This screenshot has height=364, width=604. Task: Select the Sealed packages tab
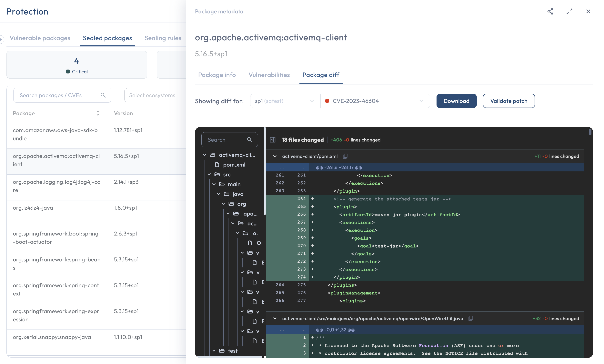107,38
